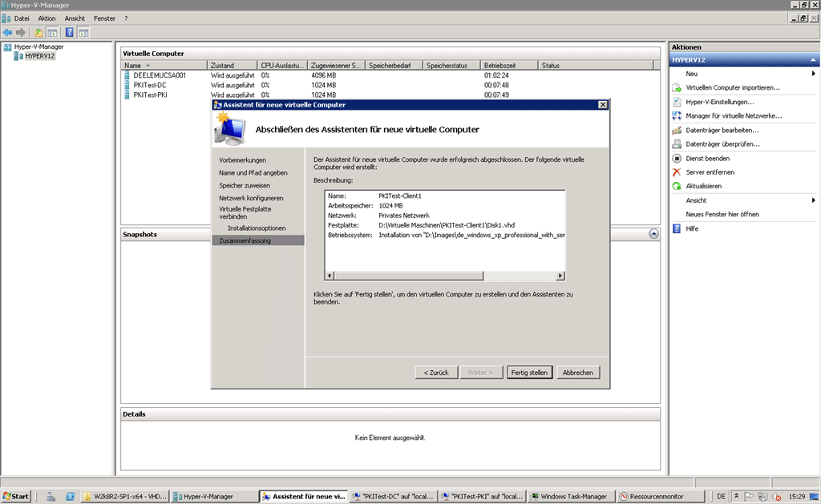
Task: Click the Vorbemerkungen wizard step
Action: [x=242, y=160]
